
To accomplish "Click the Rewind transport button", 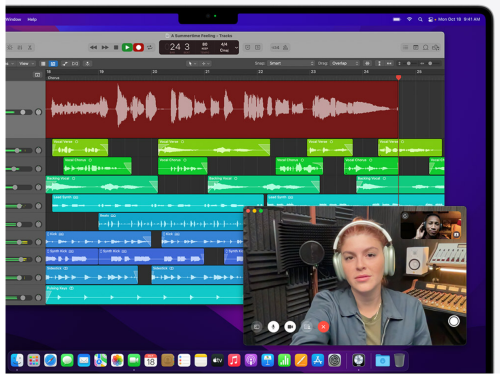I will pyautogui.click(x=93, y=47).
